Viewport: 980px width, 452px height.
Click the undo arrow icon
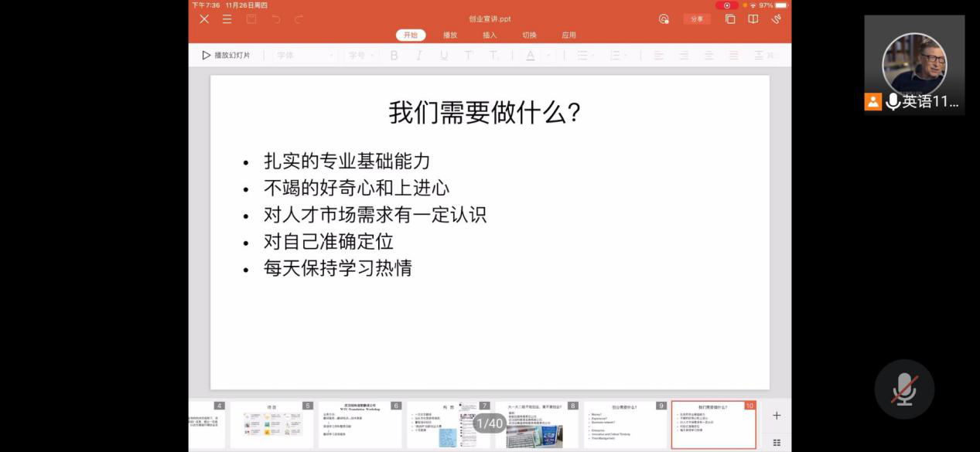(275, 19)
